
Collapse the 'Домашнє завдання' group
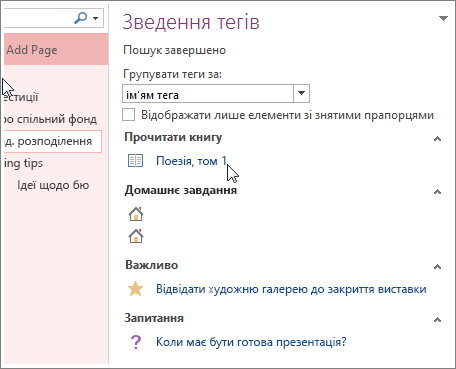coord(437,192)
